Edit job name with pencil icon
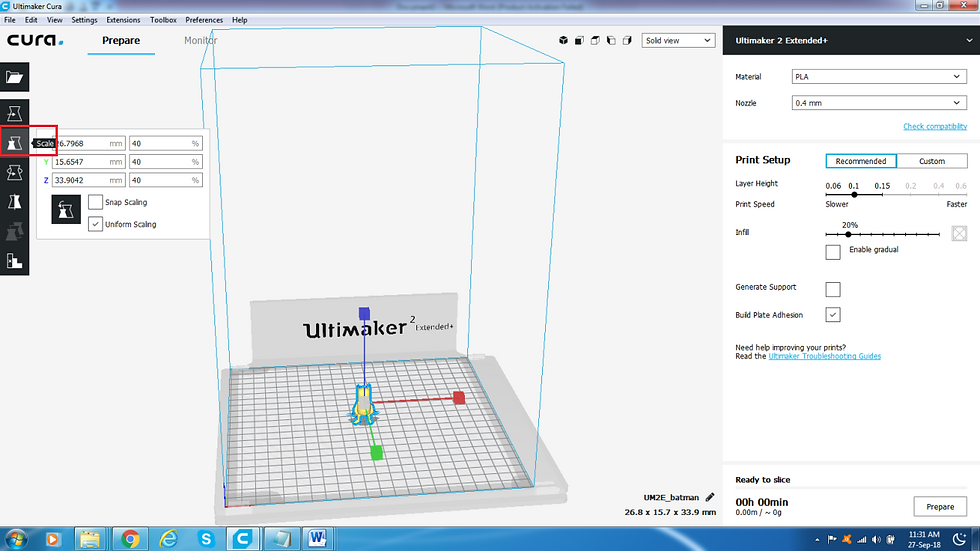 (710, 497)
